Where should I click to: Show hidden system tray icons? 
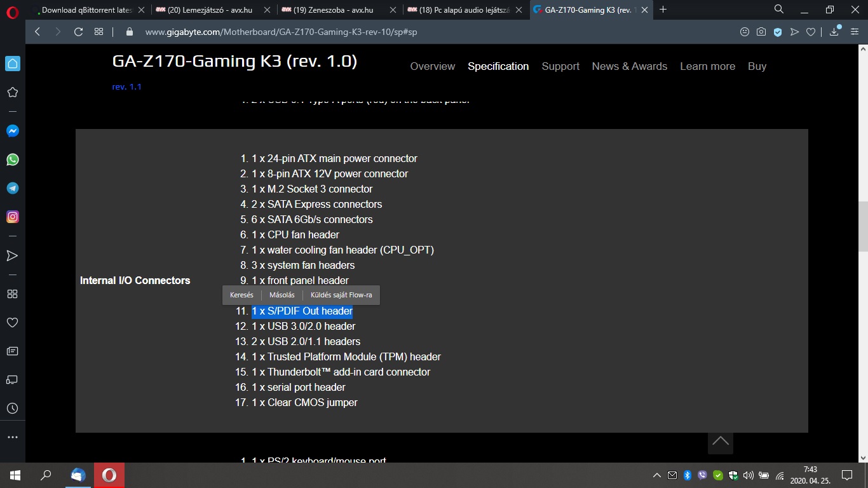point(657,475)
